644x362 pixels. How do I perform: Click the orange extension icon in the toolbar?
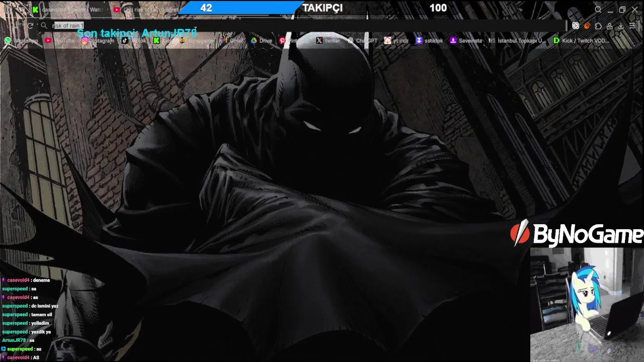point(587,26)
